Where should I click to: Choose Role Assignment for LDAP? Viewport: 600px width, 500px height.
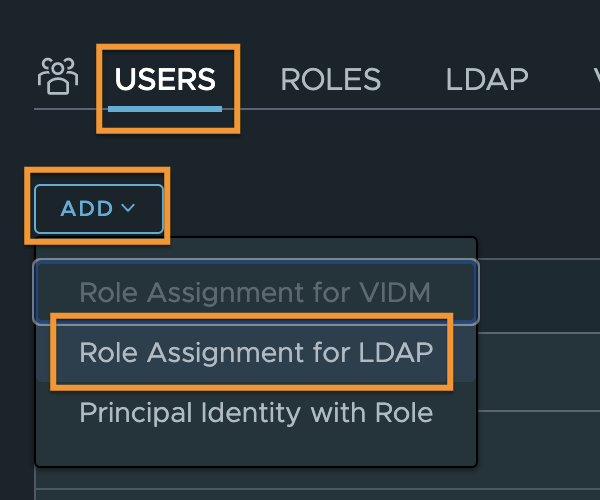[x=256, y=352]
